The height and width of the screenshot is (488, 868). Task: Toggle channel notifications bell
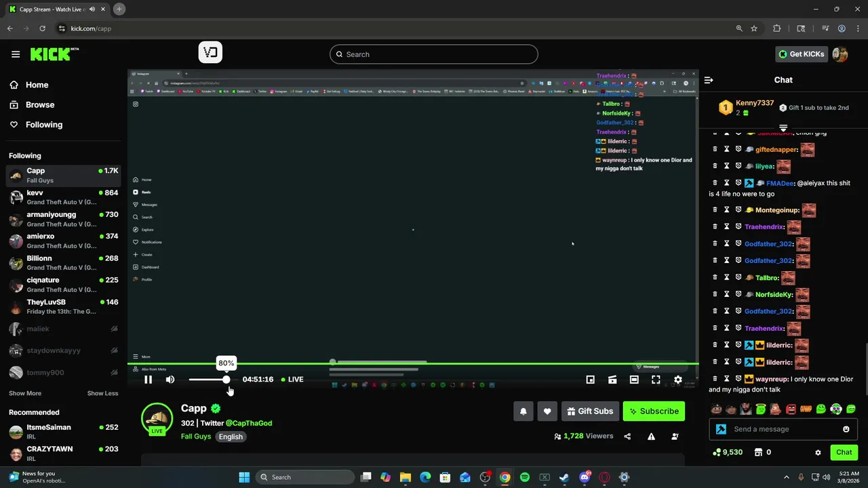(524, 411)
